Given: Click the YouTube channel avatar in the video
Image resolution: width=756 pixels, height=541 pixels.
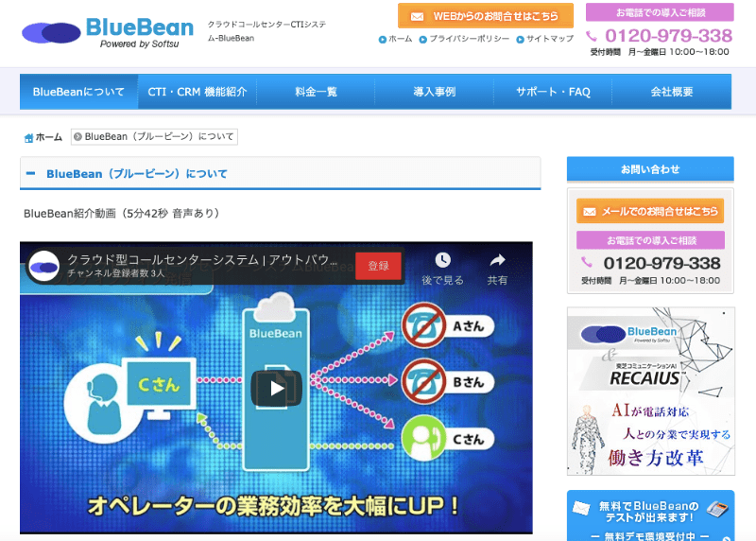Looking at the screenshot, I should [43, 266].
